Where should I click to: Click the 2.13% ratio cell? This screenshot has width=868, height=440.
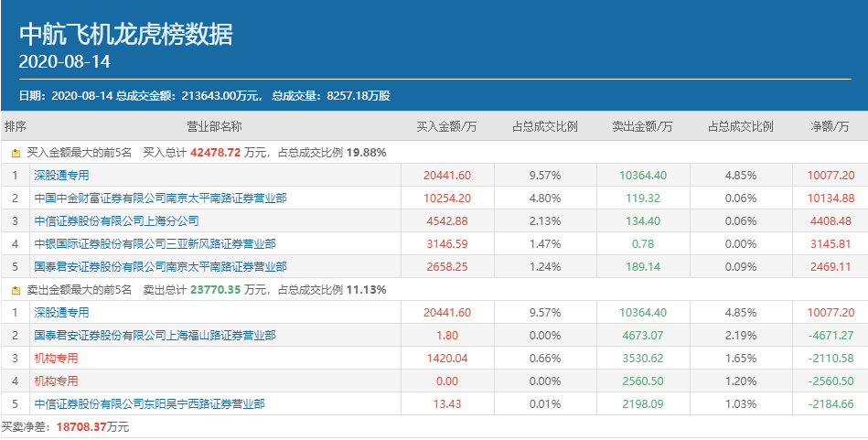coord(545,221)
